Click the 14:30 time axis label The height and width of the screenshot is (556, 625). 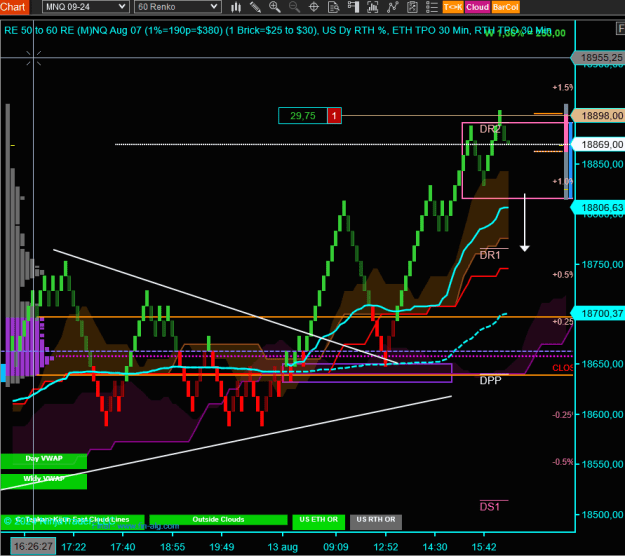point(434,547)
